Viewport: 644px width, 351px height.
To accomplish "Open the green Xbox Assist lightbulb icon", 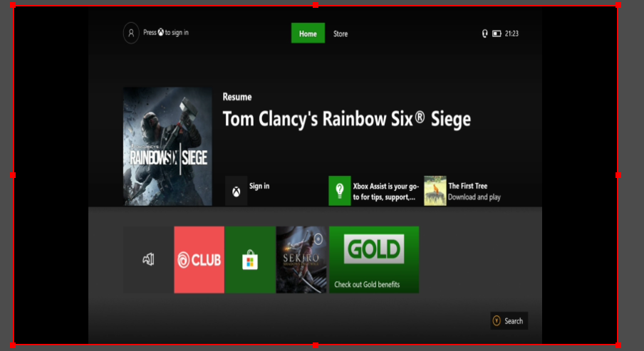I will pos(340,191).
